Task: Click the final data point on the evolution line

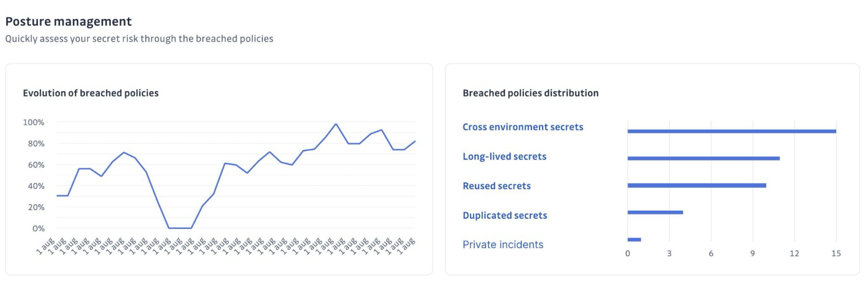Action: click(415, 141)
